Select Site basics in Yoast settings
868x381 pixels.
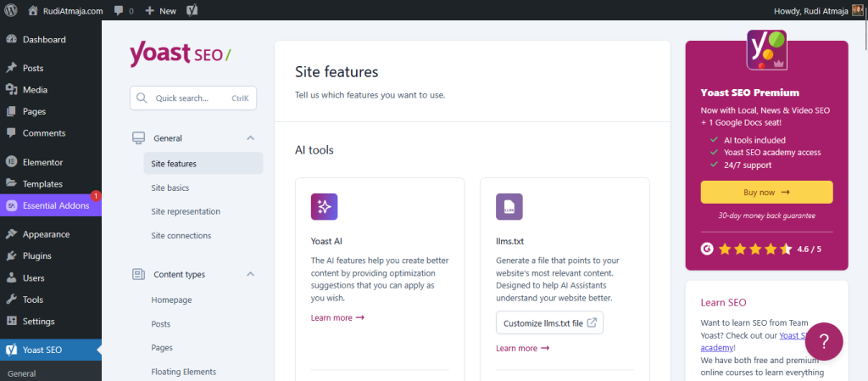pyautogui.click(x=170, y=188)
